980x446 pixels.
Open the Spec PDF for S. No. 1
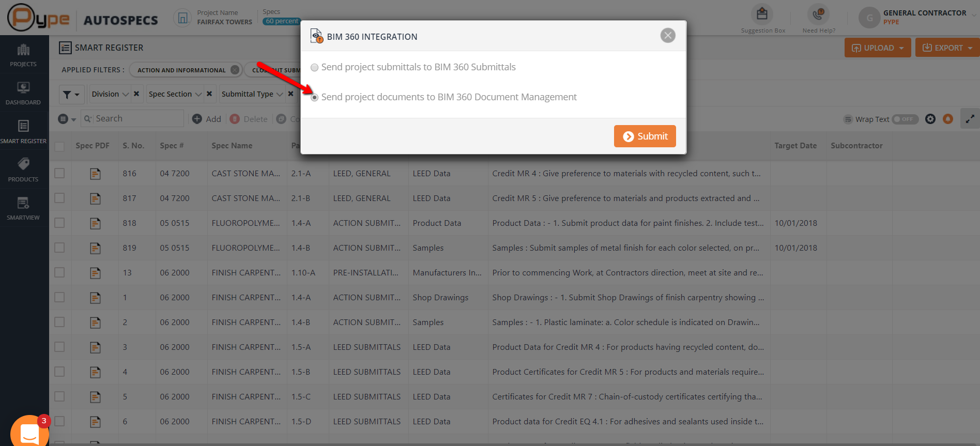pyautogui.click(x=95, y=298)
